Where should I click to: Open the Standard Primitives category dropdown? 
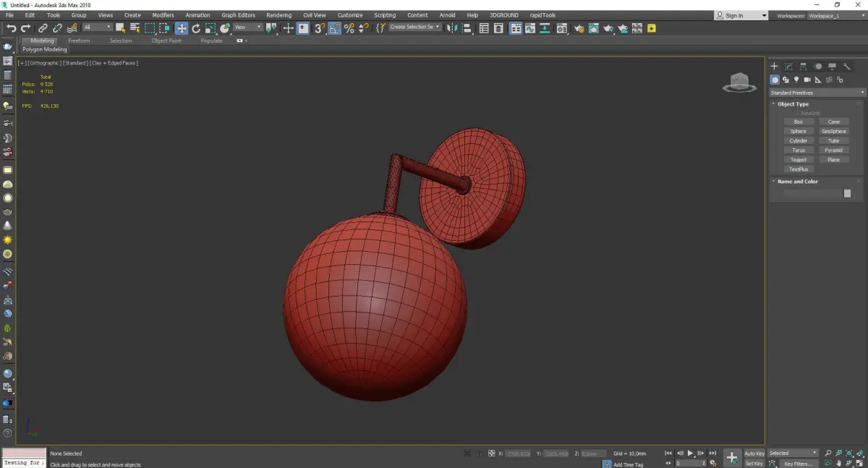(817, 93)
